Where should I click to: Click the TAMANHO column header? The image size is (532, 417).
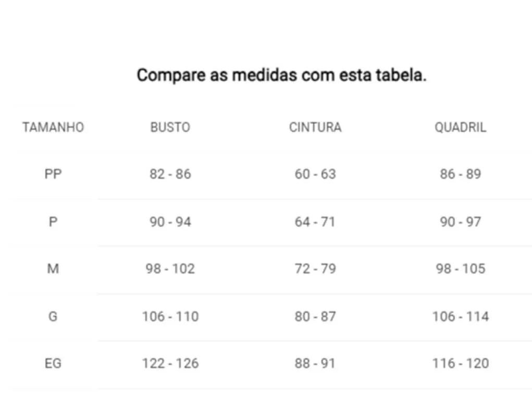pos(53,127)
